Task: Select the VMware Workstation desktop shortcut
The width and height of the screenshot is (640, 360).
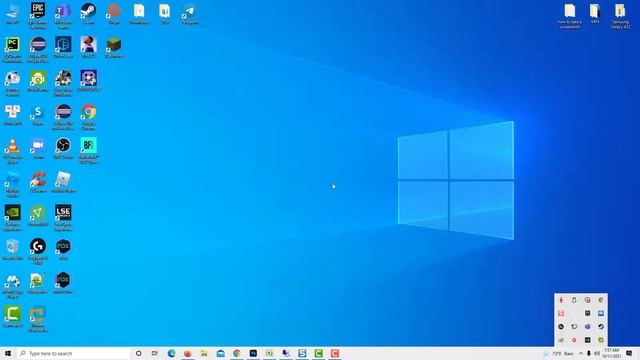Action: [38, 319]
